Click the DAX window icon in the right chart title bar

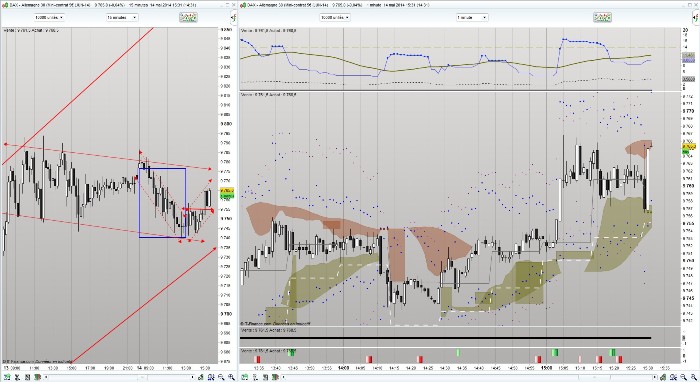[x=243, y=5]
